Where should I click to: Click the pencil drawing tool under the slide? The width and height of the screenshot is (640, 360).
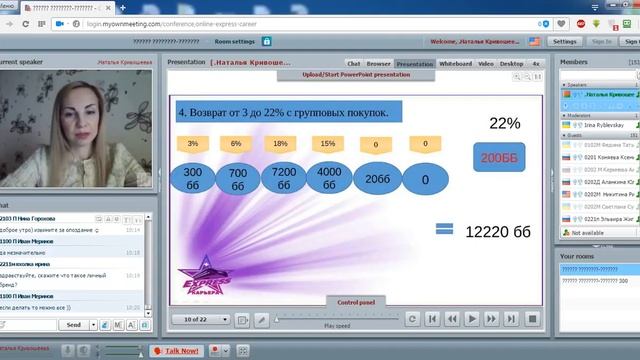262,320
